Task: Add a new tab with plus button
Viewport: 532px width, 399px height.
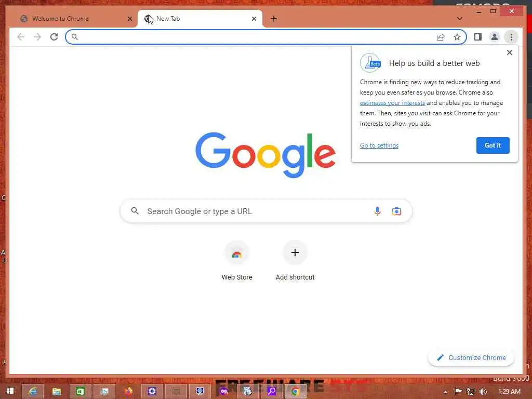Action: click(x=273, y=19)
